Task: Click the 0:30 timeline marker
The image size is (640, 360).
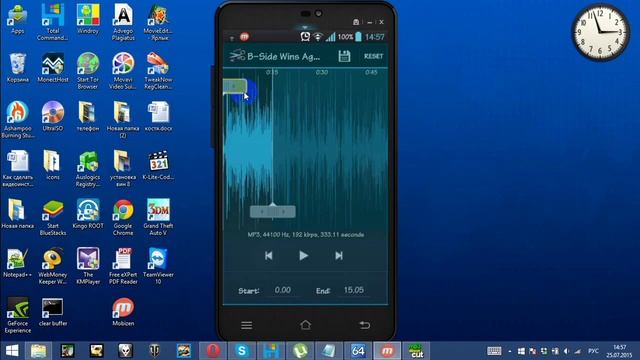Action: point(322,72)
